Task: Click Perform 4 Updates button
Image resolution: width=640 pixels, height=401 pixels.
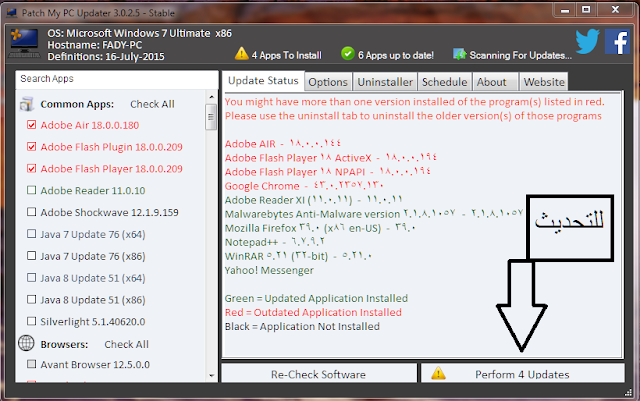Action: tap(523, 374)
